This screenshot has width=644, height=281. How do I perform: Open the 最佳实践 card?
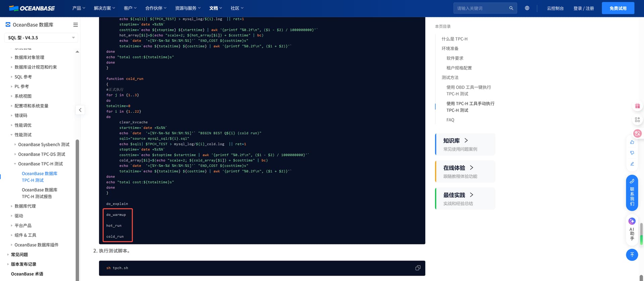tap(465, 199)
